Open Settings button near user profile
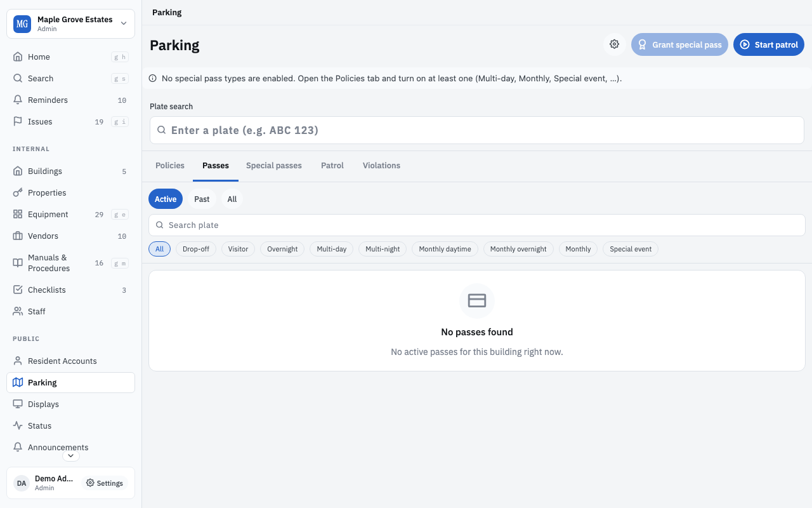Screen dimensions: 812x508 [105, 483]
